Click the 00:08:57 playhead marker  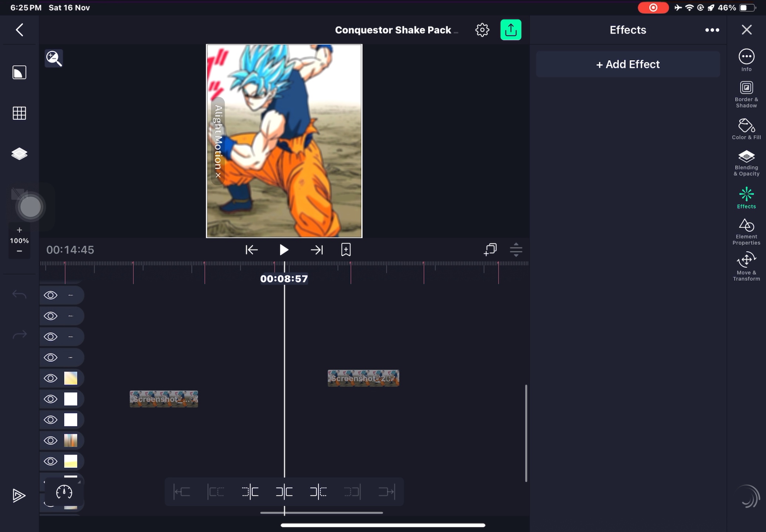(x=284, y=279)
